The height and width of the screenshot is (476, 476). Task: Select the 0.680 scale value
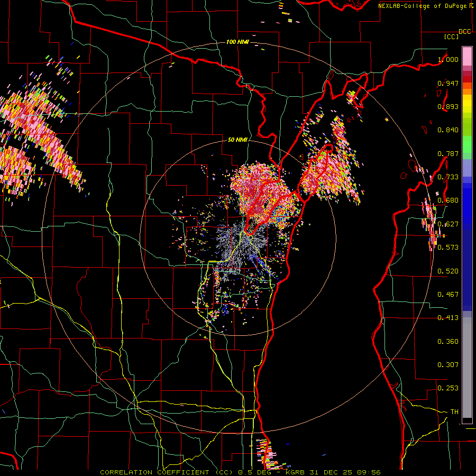(x=448, y=200)
